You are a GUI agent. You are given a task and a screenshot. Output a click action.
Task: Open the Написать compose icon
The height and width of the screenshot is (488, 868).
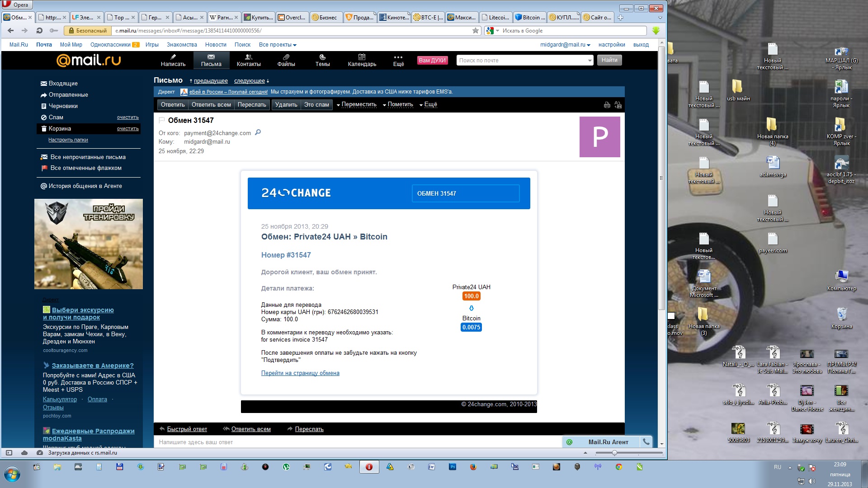(x=173, y=60)
